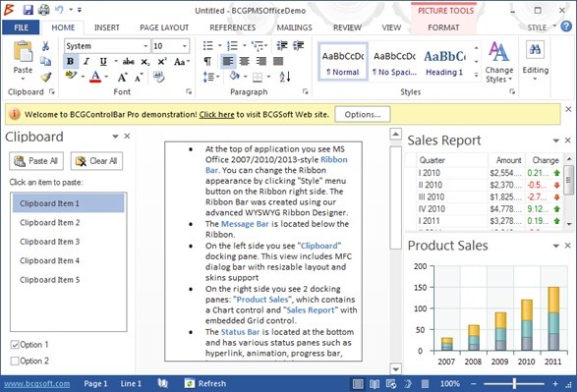Image resolution: width=577 pixels, height=392 pixels.
Task: Select Justify alignment
Action: click(x=278, y=61)
